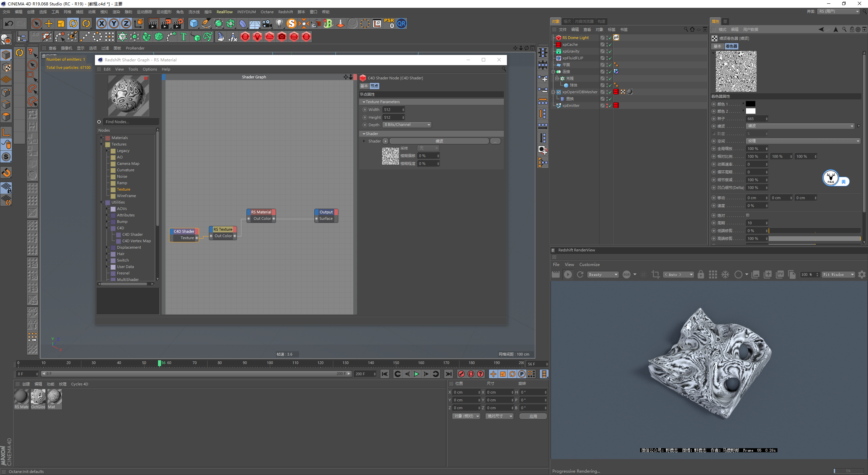This screenshot has height=475, width=868.
Task: Click the Cube primitive icon
Action: click(x=194, y=23)
